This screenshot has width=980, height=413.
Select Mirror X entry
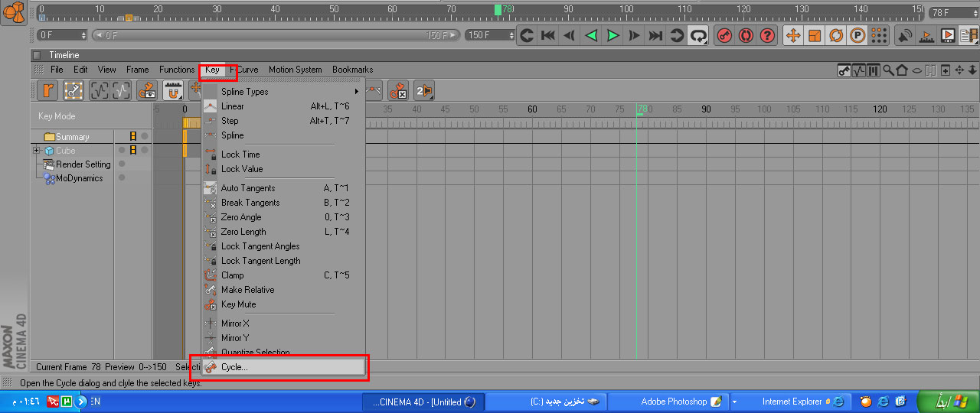(x=283, y=324)
